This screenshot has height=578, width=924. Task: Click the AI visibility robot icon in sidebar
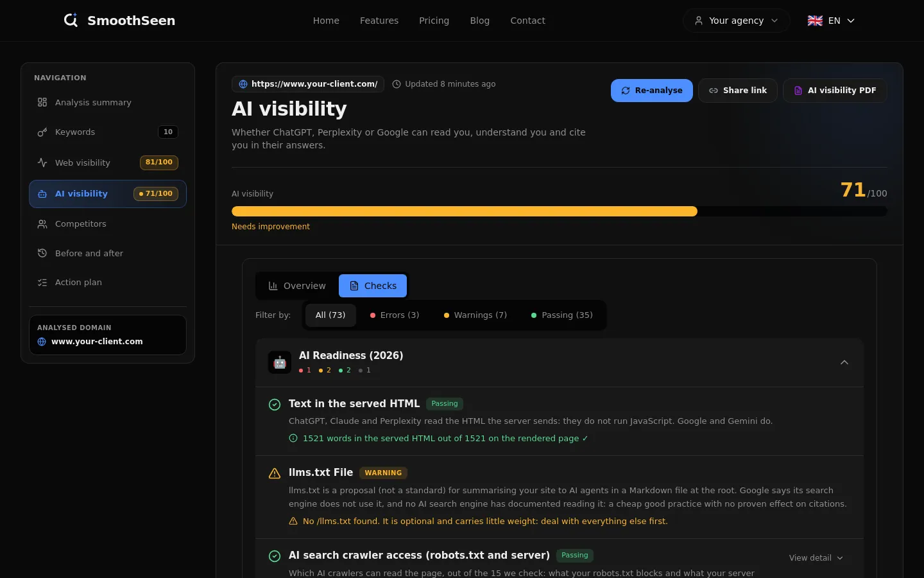pos(42,194)
